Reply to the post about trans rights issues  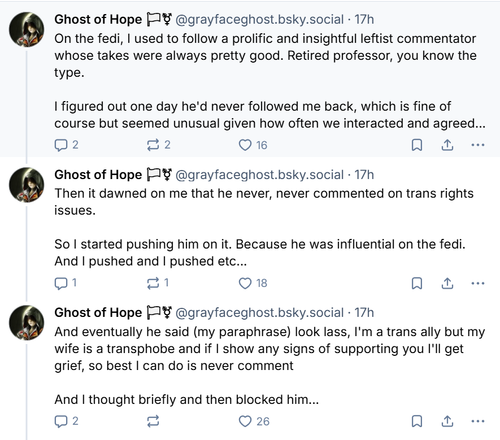[x=66, y=283]
